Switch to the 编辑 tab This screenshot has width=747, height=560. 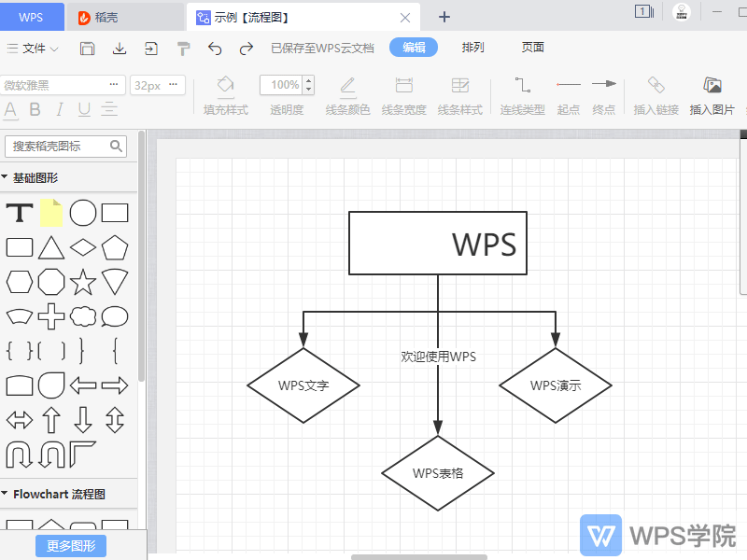coord(414,48)
